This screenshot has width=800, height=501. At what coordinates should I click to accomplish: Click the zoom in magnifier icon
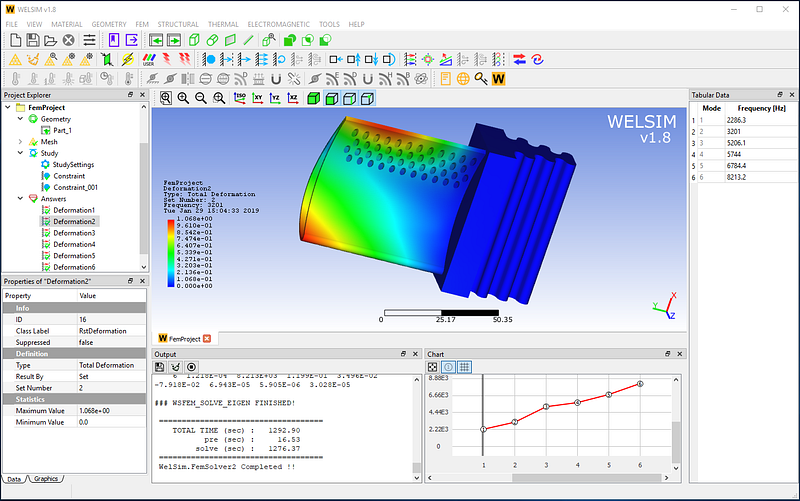coord(183,98)
